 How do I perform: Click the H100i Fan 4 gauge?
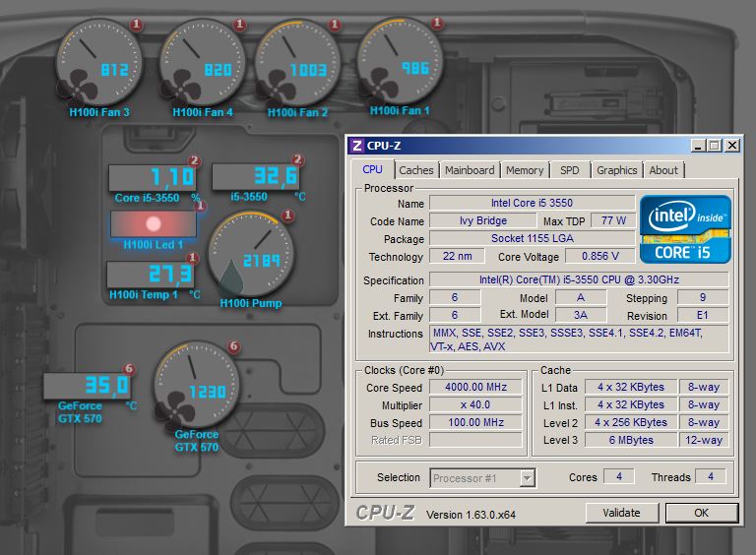click(x=203, y=63)
